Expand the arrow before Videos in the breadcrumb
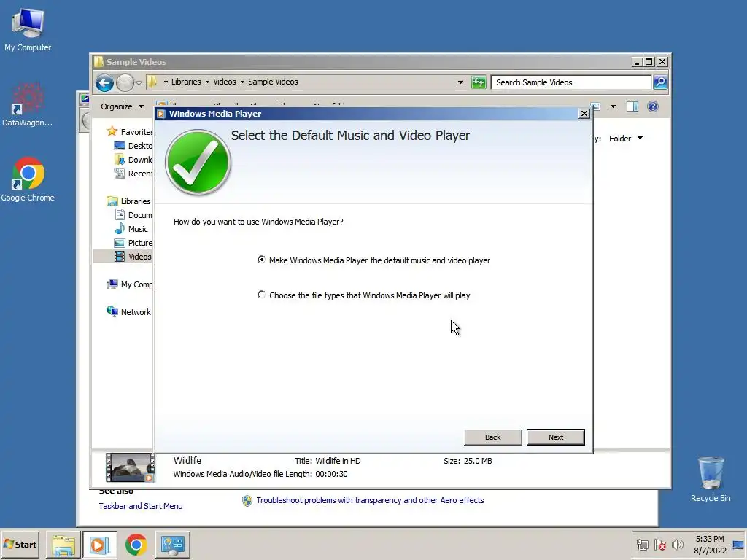Screen dimensions: 747x560 click(207, 82)
